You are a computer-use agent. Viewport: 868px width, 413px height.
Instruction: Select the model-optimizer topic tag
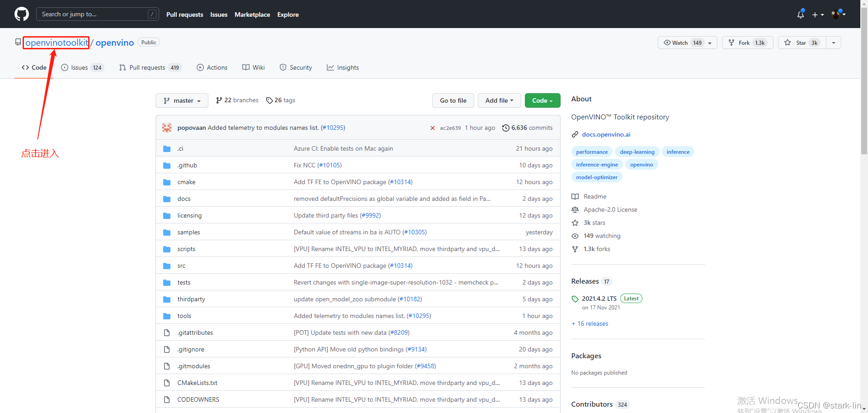(597, 177)
